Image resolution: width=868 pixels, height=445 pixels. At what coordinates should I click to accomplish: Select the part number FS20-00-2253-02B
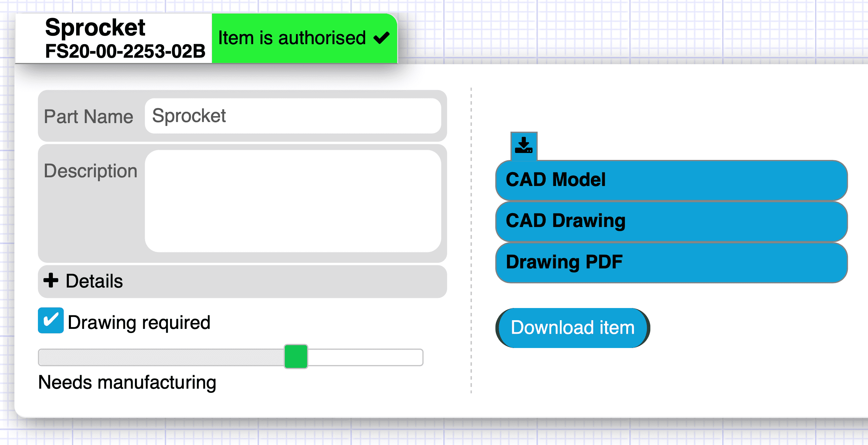point(125,51)
